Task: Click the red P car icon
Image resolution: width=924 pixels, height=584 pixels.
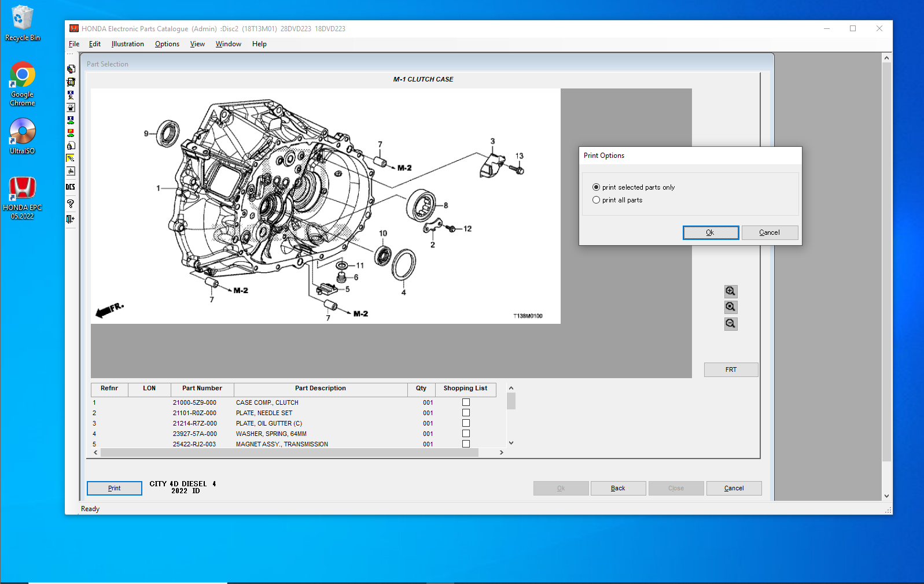Action: click(71, 132)
